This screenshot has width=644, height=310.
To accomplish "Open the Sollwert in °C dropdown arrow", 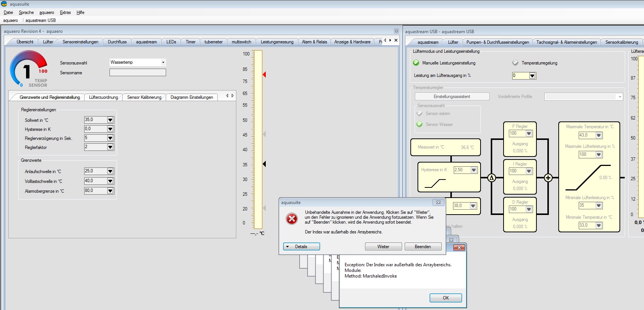I will click(110, 120).
